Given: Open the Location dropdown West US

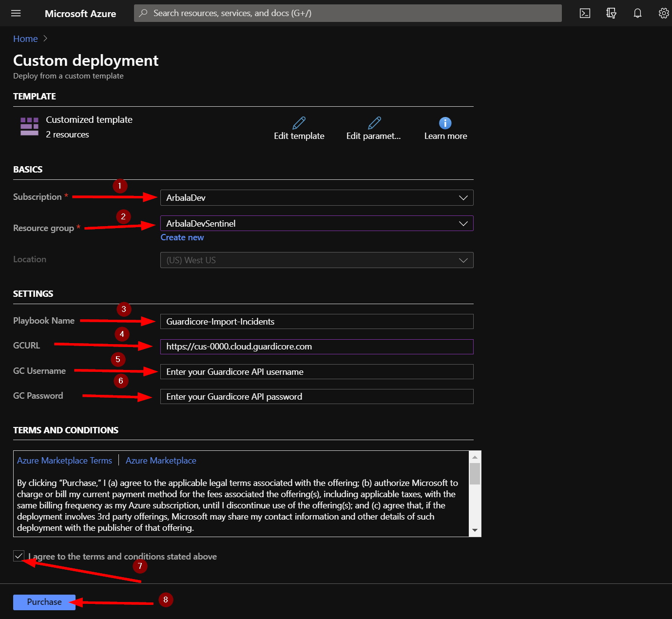Looking at the screenshot, I should coord(317,260).
